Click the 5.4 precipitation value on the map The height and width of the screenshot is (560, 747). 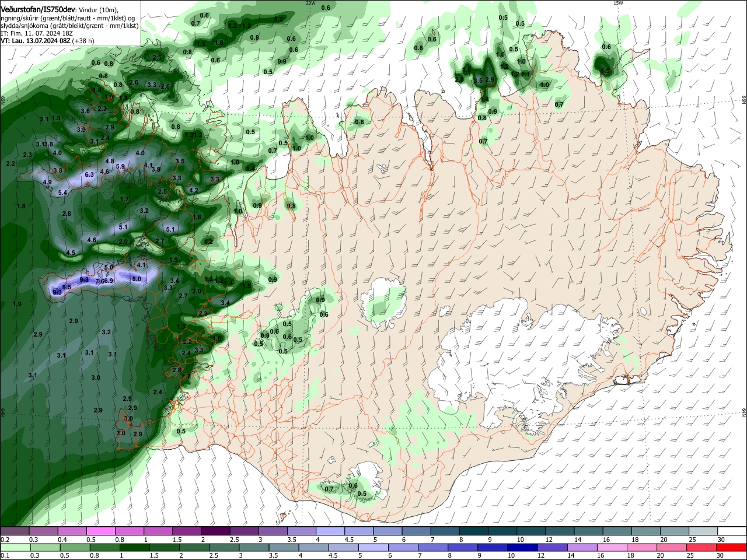click(62, 192)
